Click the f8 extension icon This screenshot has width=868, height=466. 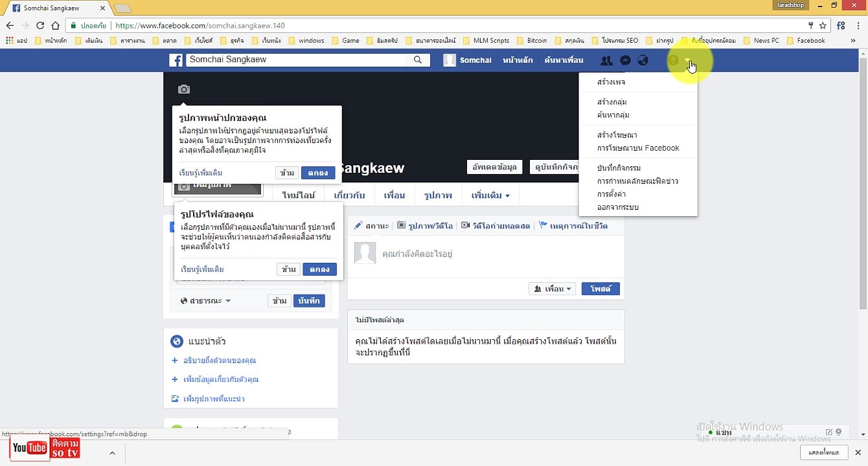coord(841,26)
